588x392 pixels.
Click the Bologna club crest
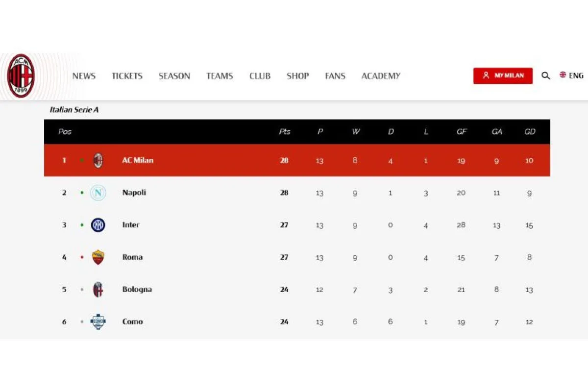pyautogui.click(x=98, y=290)
